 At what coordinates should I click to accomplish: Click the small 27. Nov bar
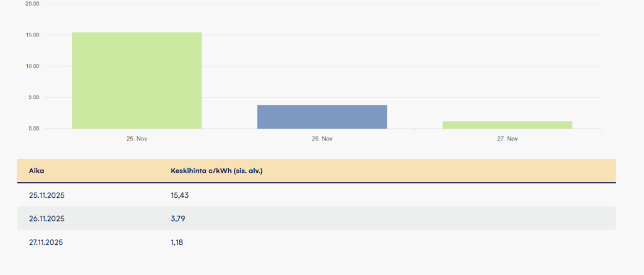507,125
